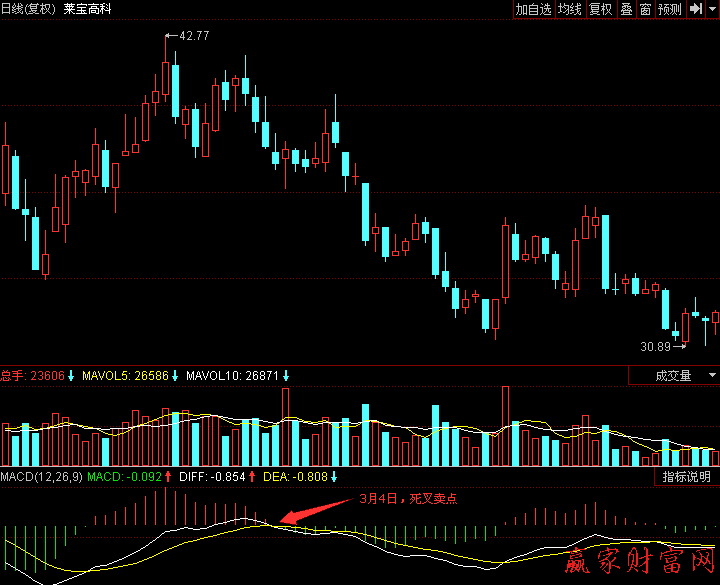Screen dimensions: 720x585
Task: Toggle the 均线 moving average lines
Action: [x=570, y=9]
